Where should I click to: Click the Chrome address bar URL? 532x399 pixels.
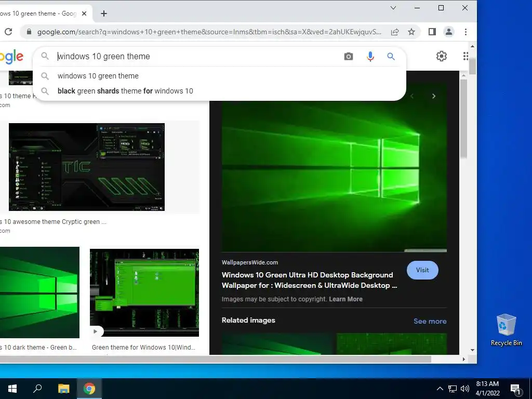point(209,32)
